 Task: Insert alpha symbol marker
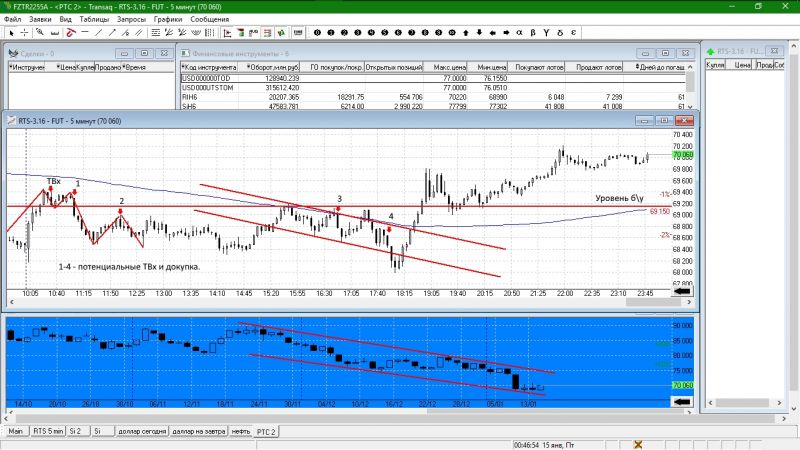pyautogui.click(x=519, y=33)
